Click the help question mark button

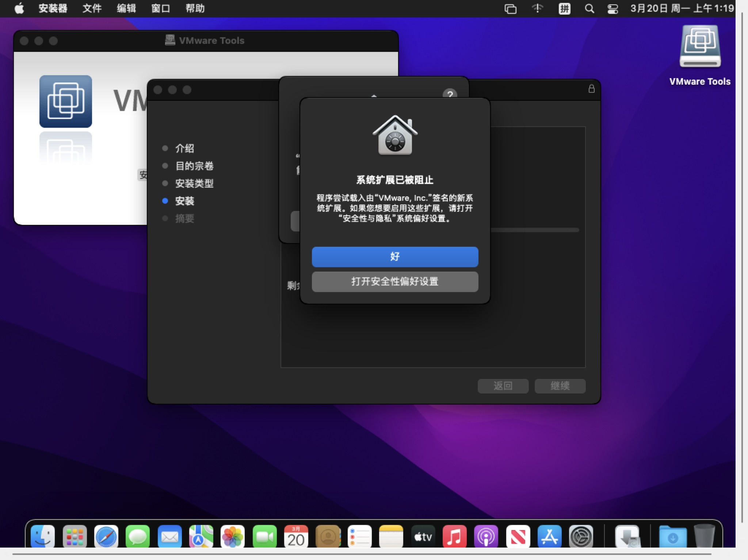(450, 94)
